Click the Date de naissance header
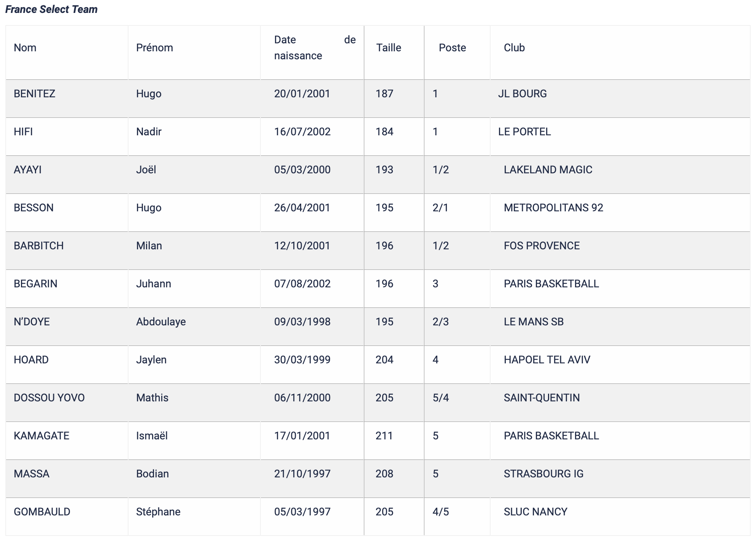 314,48
